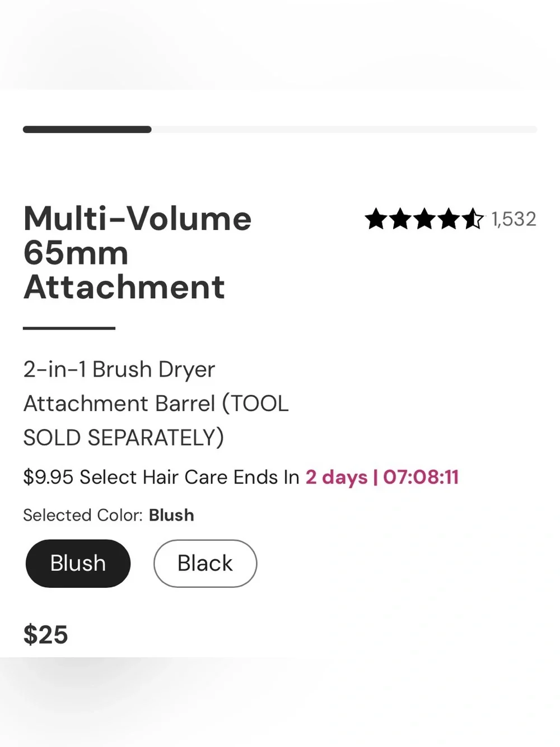Click the Multi-Volume 65mm Attachment title

pyautogui.click(x=137, y=253)
